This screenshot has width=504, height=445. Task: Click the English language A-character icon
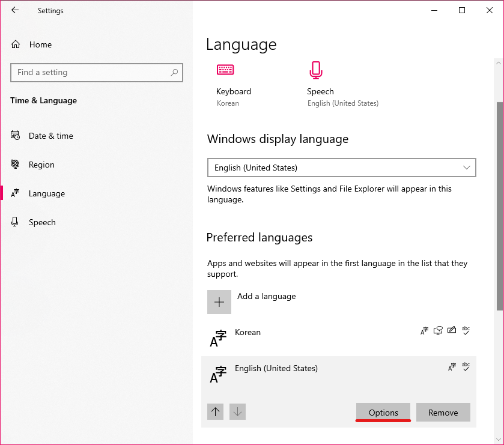[x=218, y=374]
